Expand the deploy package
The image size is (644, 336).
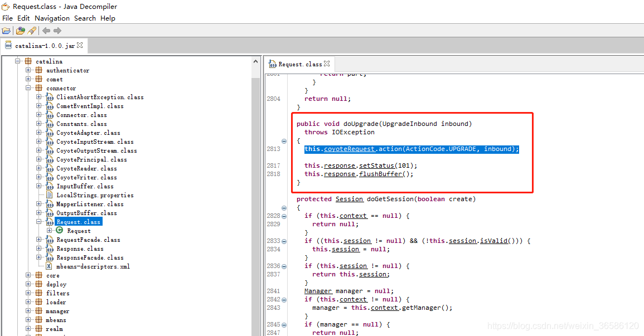click(x=28, y=284)
